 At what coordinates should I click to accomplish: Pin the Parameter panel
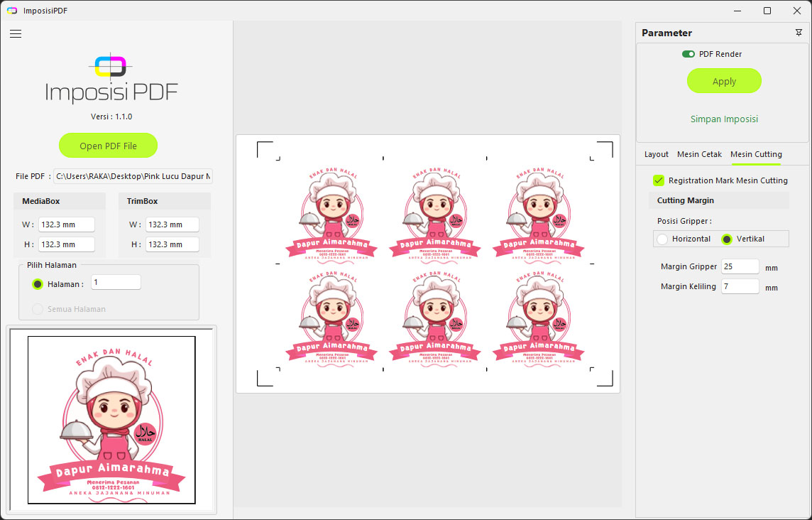[x=799, y=33]
